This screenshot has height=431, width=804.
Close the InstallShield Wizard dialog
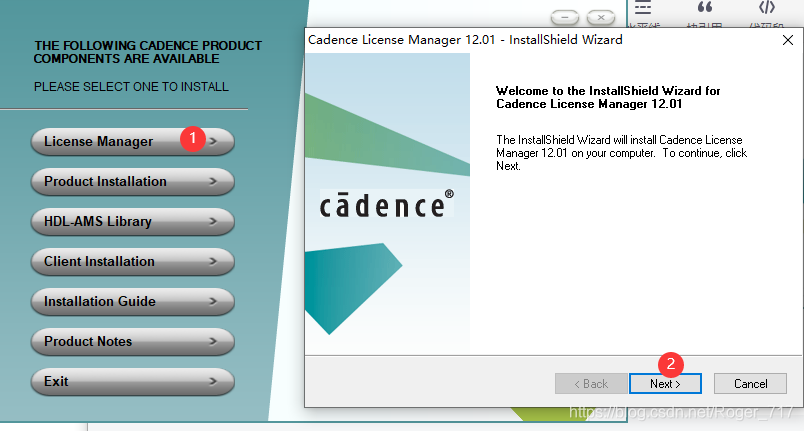pos(787,40)
